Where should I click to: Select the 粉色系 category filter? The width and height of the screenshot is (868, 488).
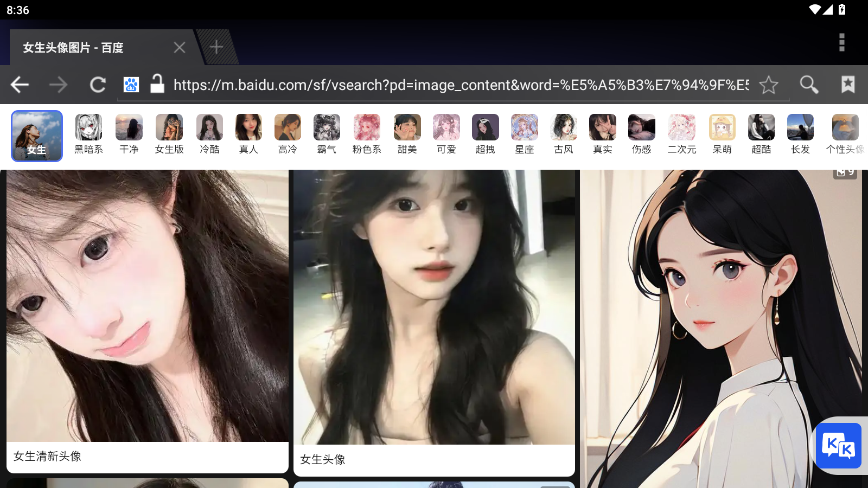click(x=367, y=135)
